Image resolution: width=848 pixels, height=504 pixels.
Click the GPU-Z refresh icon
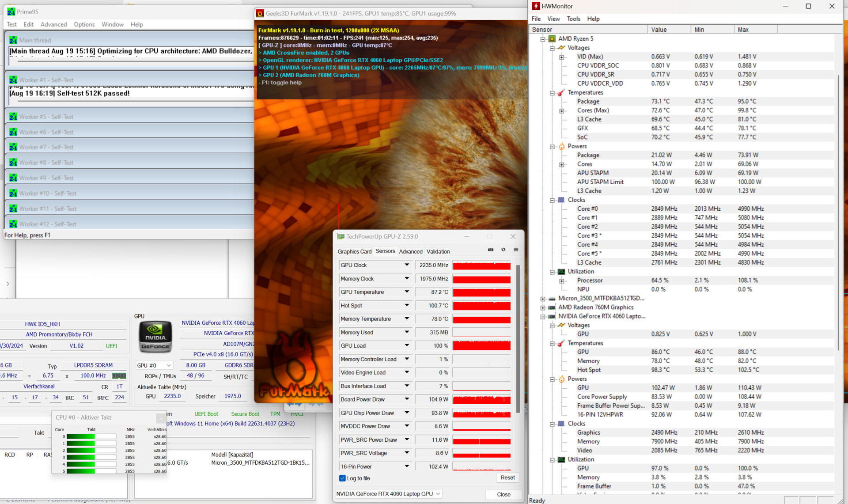point(503,250)
